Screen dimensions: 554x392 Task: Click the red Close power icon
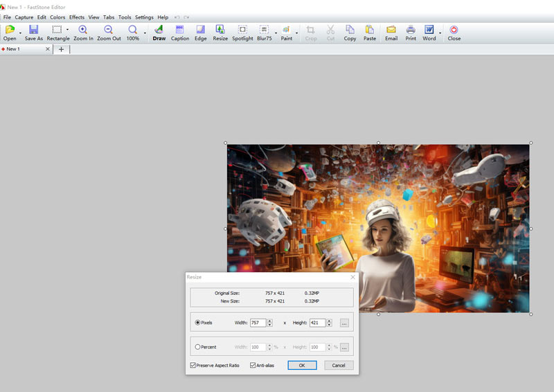pyautogui.click(x=454, y=33)
